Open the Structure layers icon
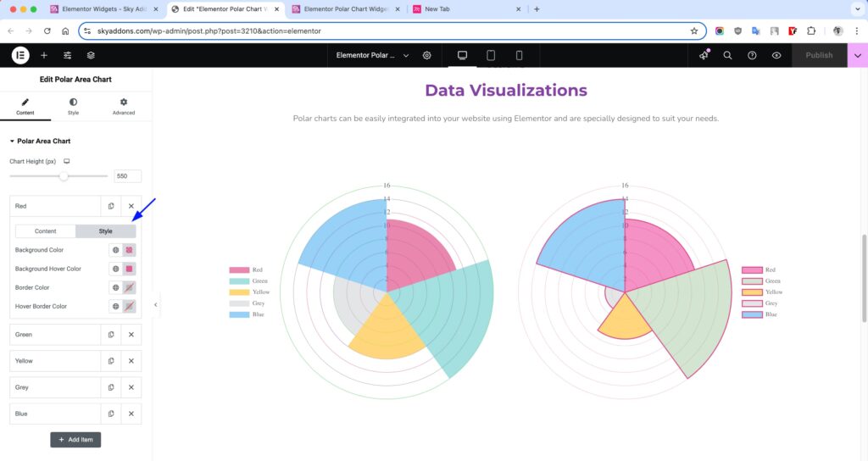Image resolution: width=868 pixels, height=461 pixels. coord(91,55)
